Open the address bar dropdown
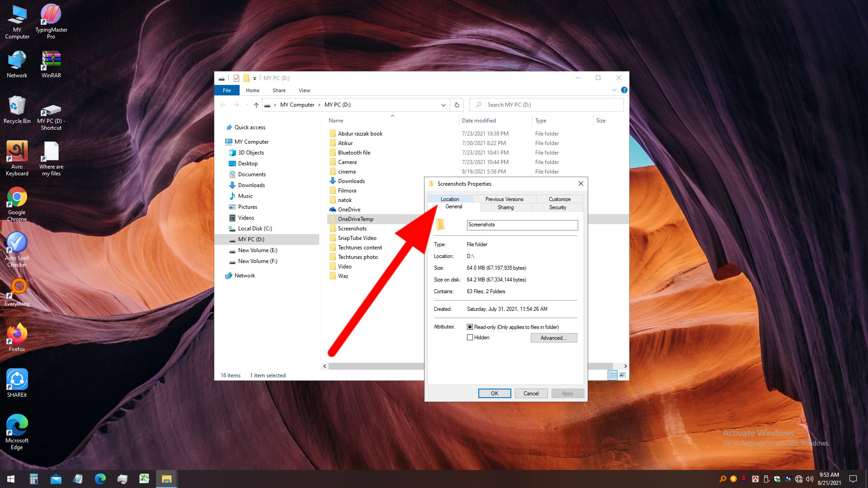 point(443,104)
